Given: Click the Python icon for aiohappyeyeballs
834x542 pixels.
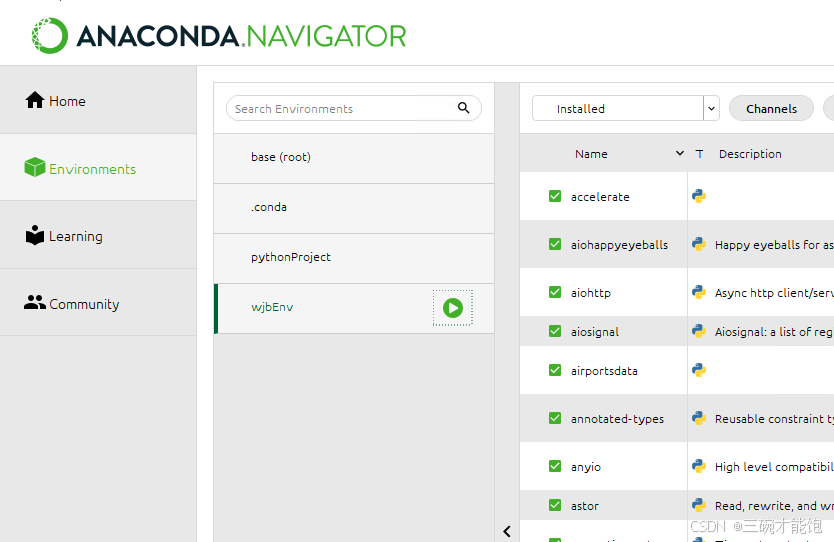Looking at the screenshot, I should tap(699, 244).
